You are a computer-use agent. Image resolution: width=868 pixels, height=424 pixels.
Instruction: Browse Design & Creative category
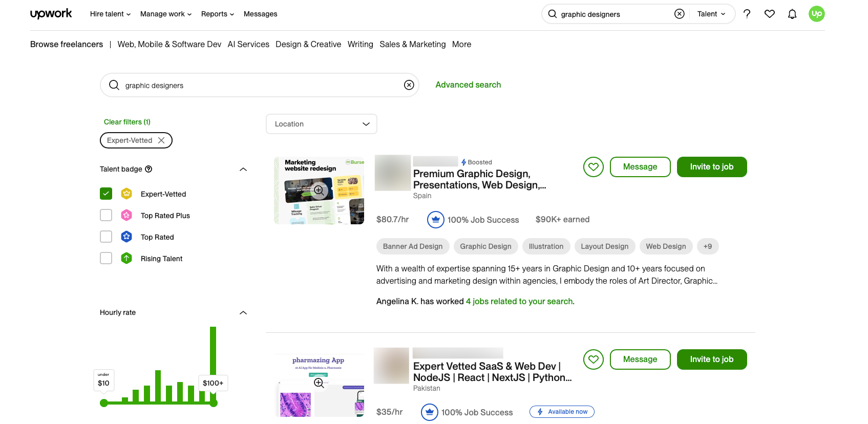308,44
